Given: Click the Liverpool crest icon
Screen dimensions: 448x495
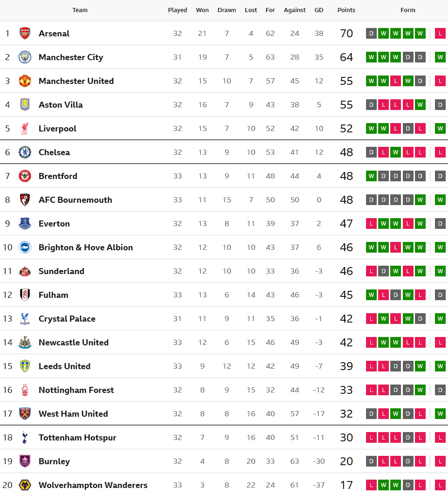Looking at the screenshot, I should [x=25, y=128].
